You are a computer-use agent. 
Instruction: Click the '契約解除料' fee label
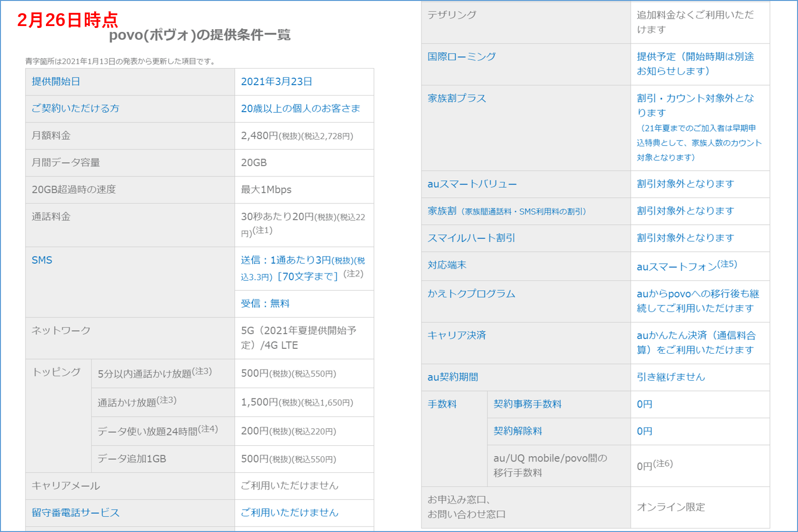pos(518,431)
